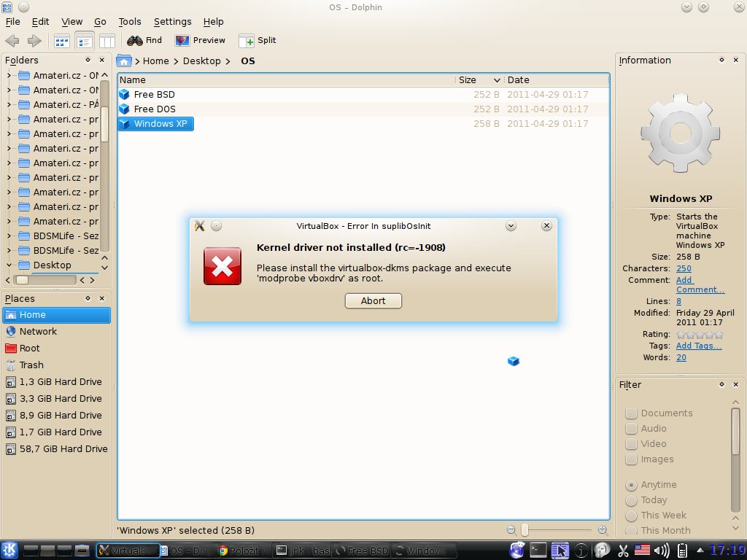Viewport: 747px width, 560px height.
Task: Open the 1,3 GiB Hard Drive
Action: tap(56, 382)
